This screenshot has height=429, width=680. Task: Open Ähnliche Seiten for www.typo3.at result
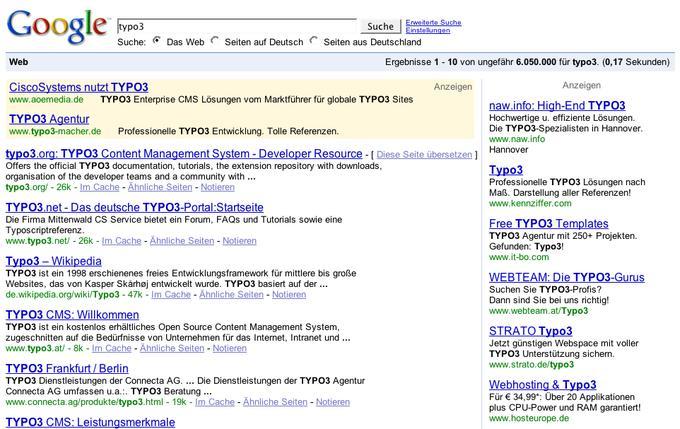point(172,348)
